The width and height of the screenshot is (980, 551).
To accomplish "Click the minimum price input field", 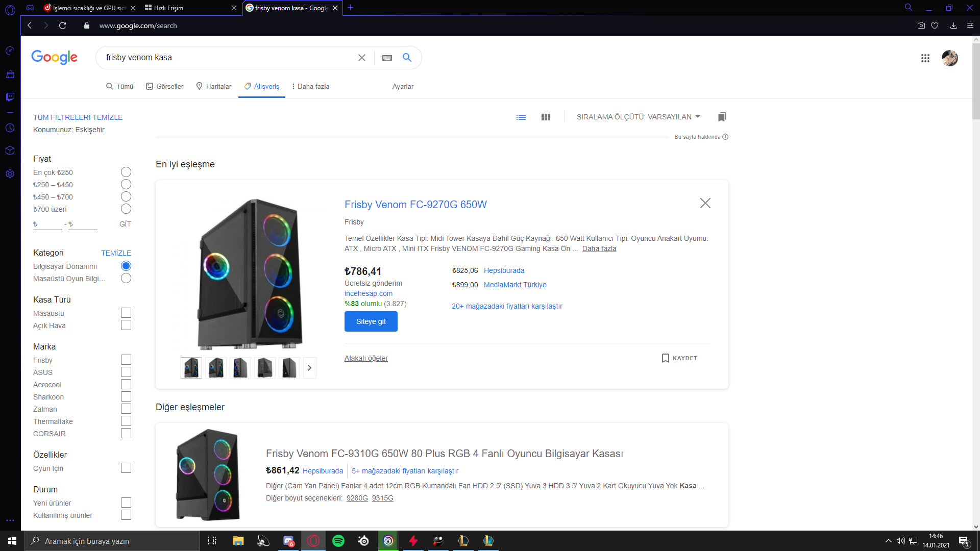I will point(49,224).
